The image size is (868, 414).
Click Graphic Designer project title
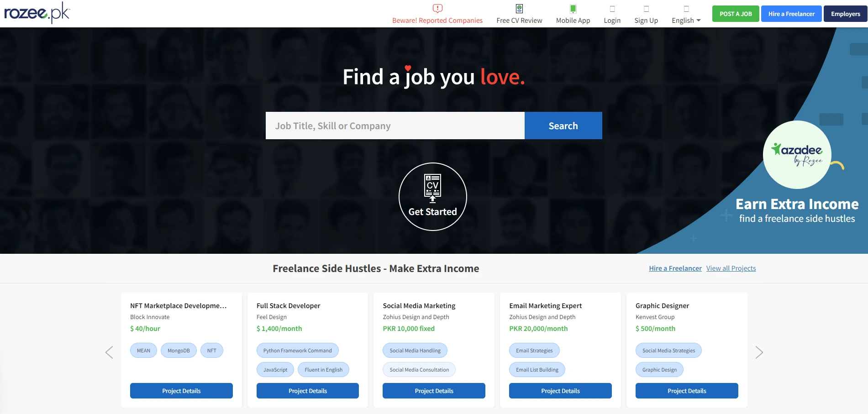[663, 306]
